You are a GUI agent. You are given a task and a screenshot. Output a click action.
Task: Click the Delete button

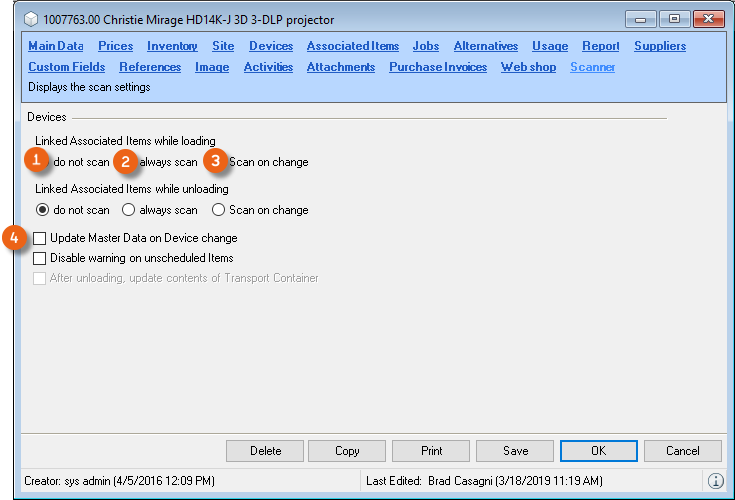click(265, 451)
